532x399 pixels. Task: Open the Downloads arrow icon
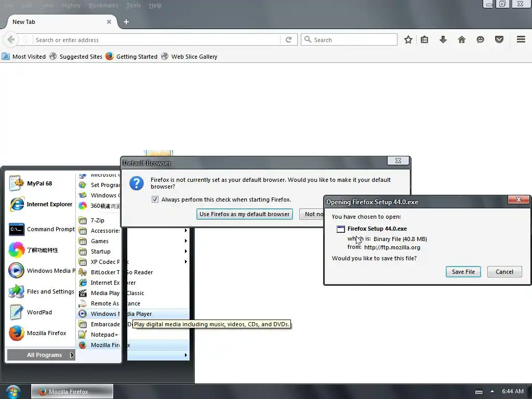pos(443,39)
